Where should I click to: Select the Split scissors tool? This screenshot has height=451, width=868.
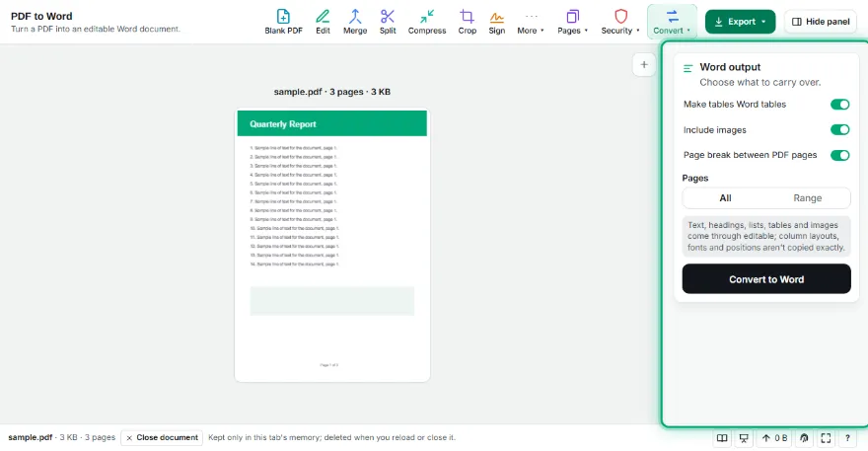pyautogui.click(x=388, y=22)
